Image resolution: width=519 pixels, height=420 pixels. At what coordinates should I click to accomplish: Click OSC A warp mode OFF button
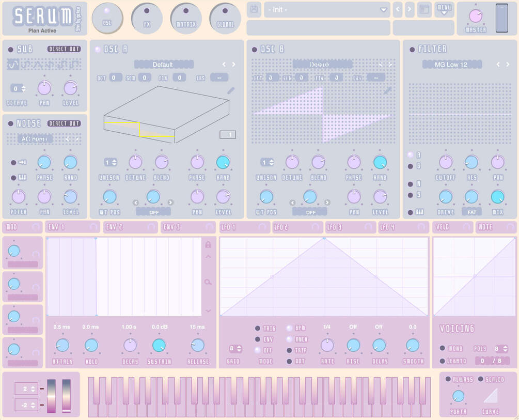click(153, 212)
